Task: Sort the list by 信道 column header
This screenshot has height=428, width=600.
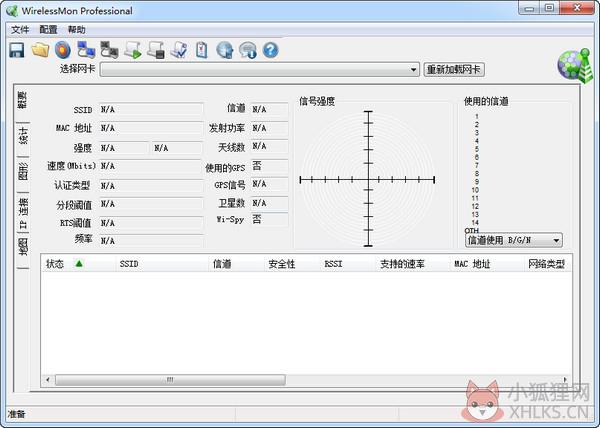Action: (236, 264)
